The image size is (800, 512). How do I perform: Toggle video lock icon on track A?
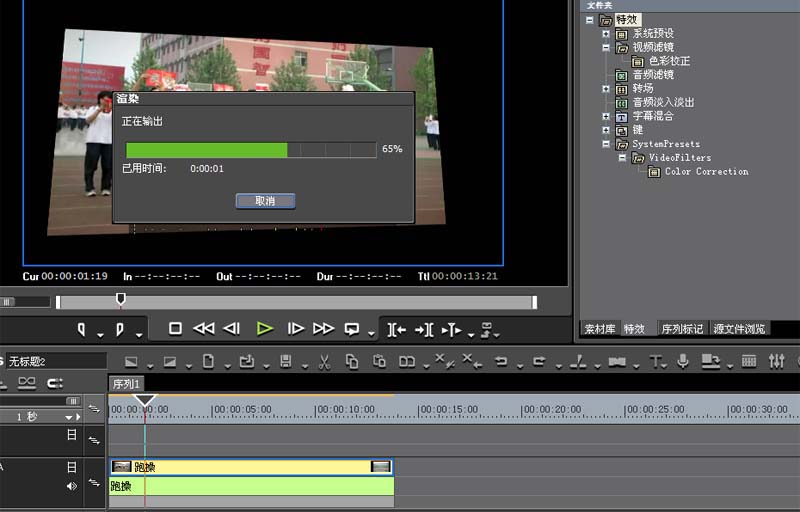click(x=71, y=467)
